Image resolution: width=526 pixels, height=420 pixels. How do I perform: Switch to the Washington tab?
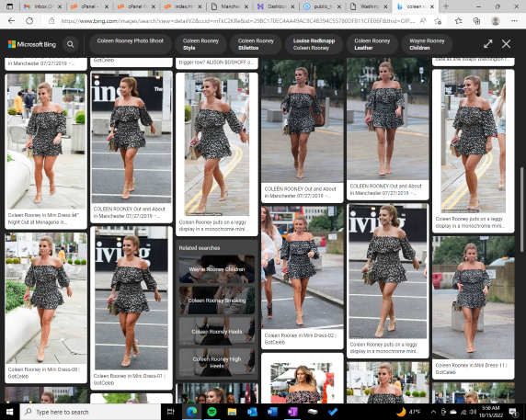coord(369,6)
